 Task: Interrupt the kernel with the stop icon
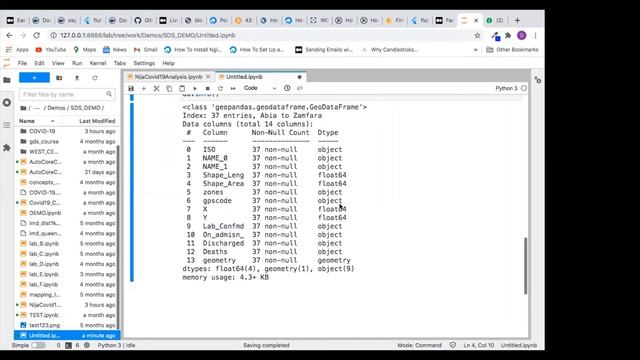[207, 88]
